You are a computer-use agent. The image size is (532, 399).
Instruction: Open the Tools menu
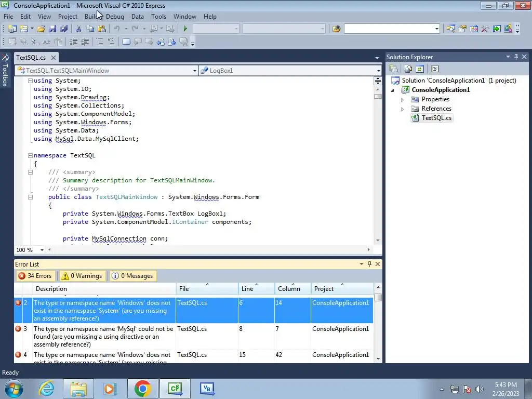(158, 17)
